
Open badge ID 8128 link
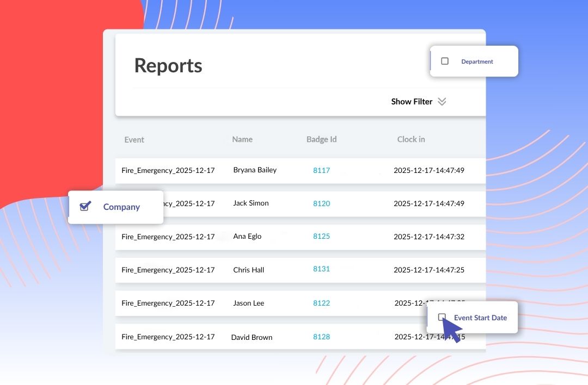tap(321, 337)
